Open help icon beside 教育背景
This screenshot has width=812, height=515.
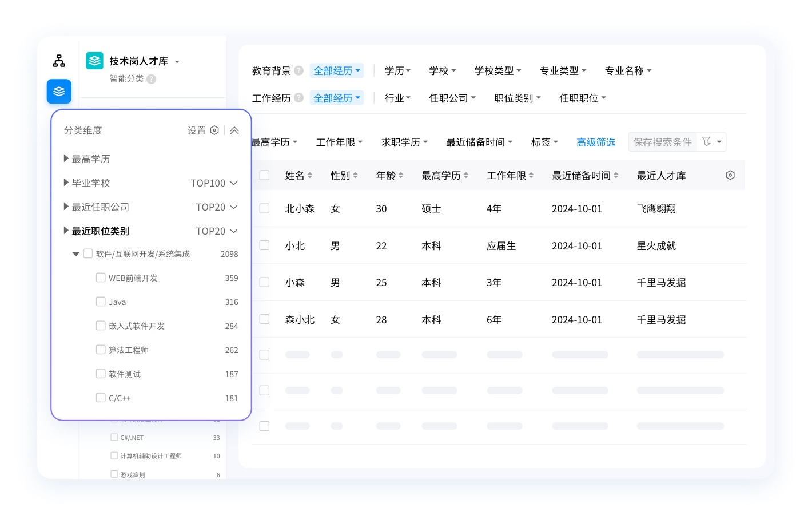(298, 70)
